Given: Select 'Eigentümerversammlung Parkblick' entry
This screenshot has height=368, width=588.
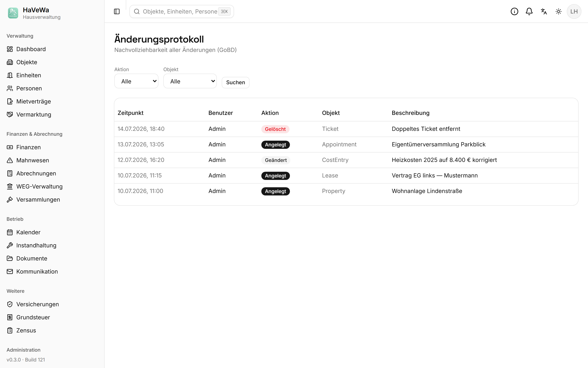Looking at the screenshot, I should [439, 145].
